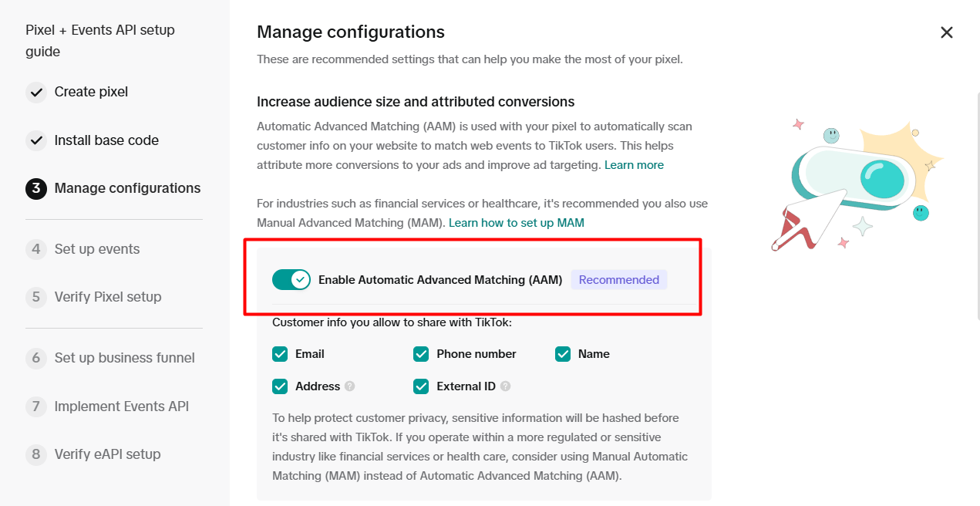Click the help icon next to External ID
Screen dimensions: 980x506
point(505,386)
